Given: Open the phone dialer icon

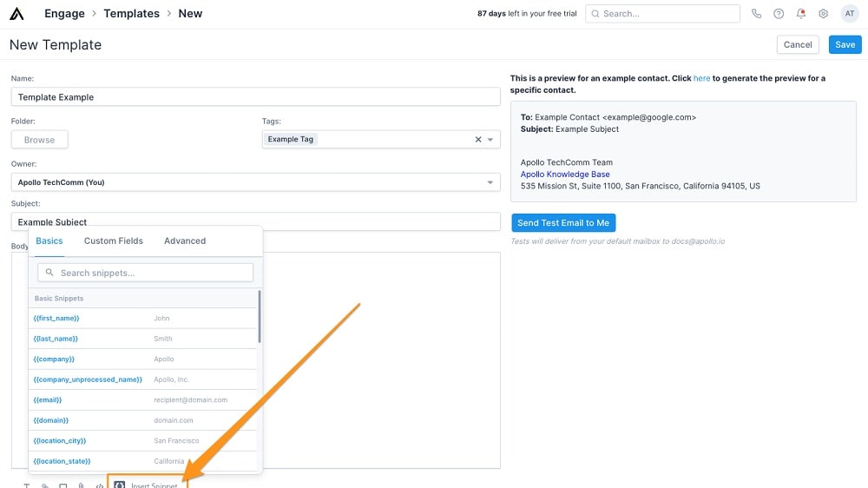Looking at the screenshot, I should point(756,14).
